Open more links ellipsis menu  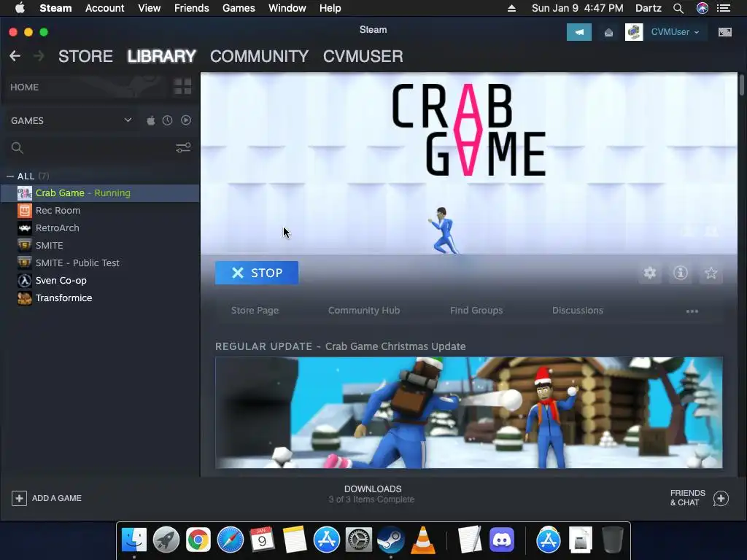click(692, 311)
